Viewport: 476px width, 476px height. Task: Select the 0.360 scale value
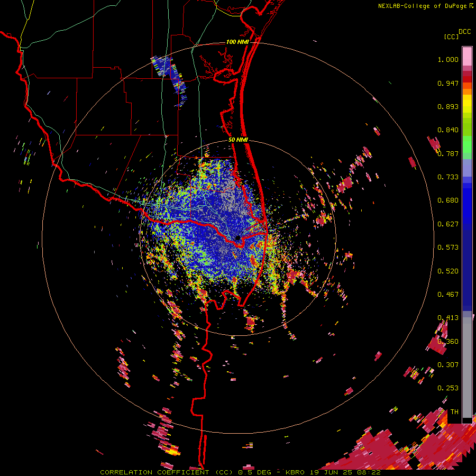[448, 342]
